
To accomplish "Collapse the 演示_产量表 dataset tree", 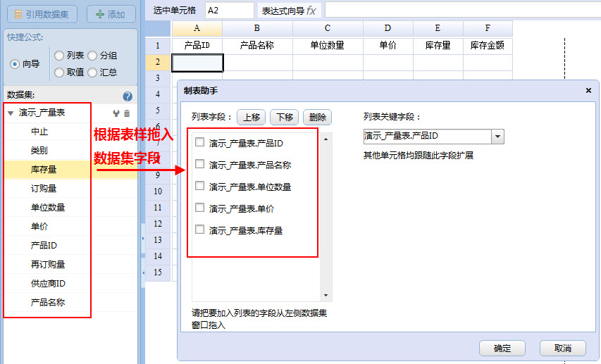I will click(11, 113).
